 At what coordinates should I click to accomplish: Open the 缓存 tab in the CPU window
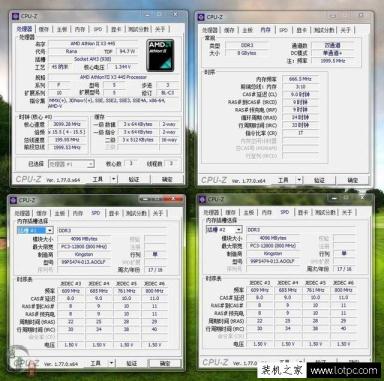click(44, 29)
